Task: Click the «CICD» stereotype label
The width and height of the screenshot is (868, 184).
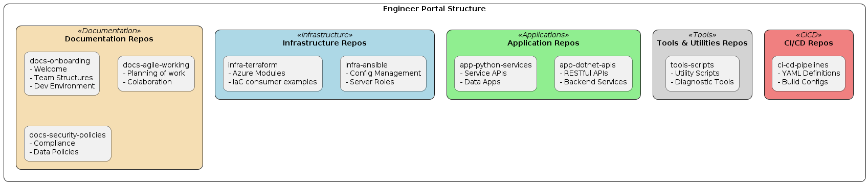Action: [x=809, y=35]
